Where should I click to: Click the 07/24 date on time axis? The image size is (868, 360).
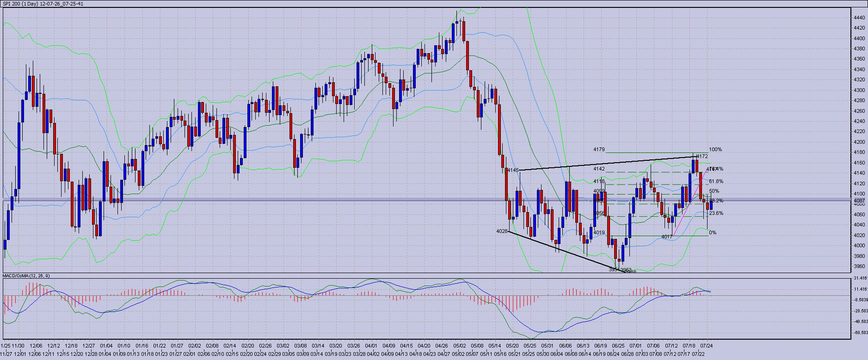click(x=706, y=345)
